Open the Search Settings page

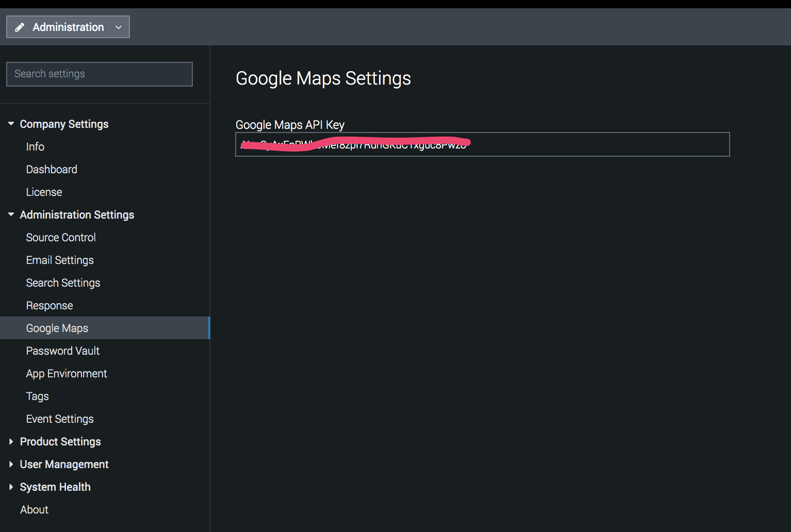coord(63,283)
